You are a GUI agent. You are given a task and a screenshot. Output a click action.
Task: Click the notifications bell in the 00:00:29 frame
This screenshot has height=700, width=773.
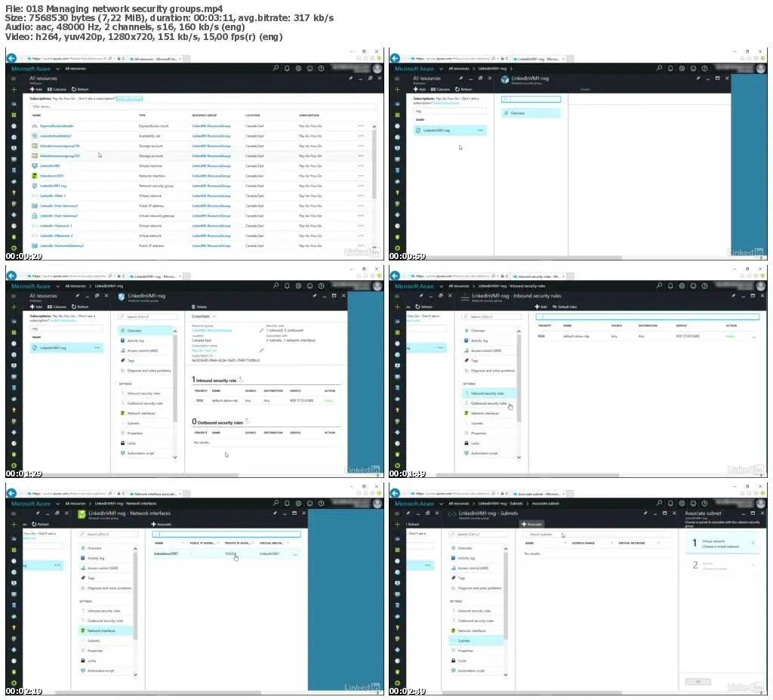[287, 69]
